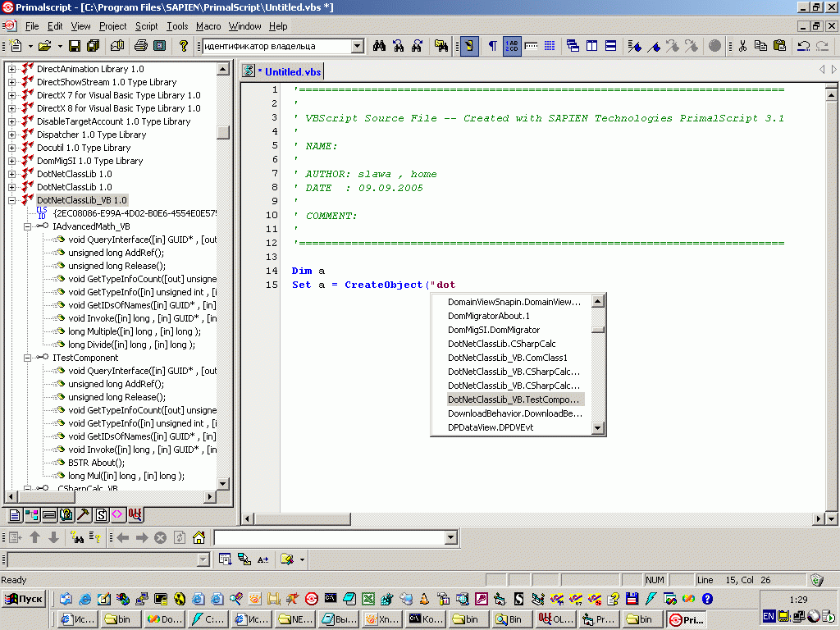Select DomMigSI.DomMigrator in autocomplete list

493,330
